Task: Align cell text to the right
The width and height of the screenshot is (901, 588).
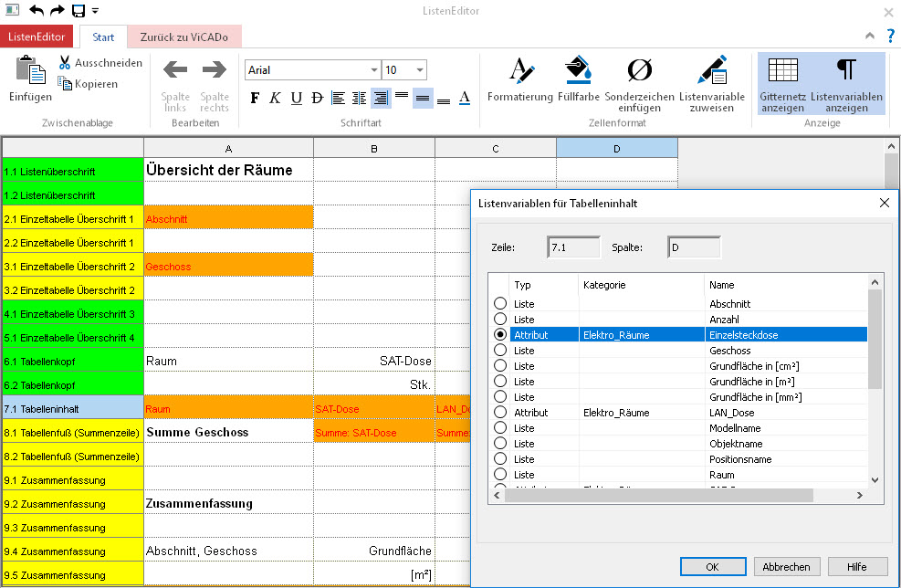Action: tap(381, 99)
